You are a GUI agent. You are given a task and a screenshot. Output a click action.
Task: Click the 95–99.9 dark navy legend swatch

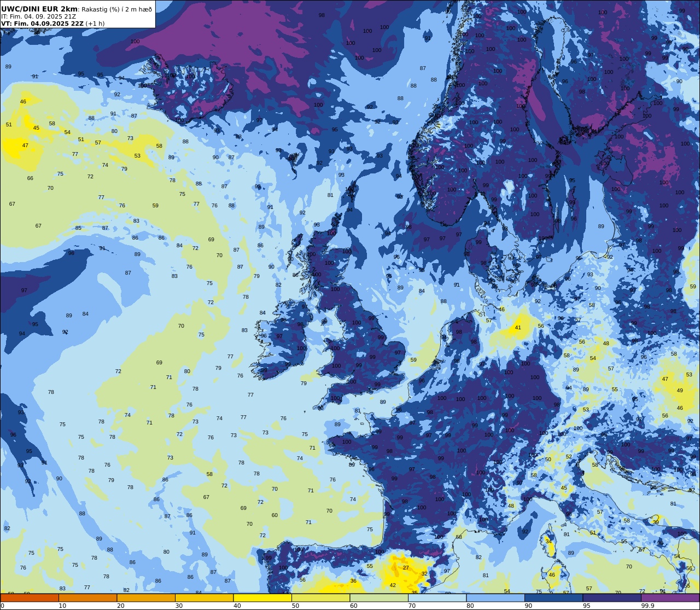point(612,598)
